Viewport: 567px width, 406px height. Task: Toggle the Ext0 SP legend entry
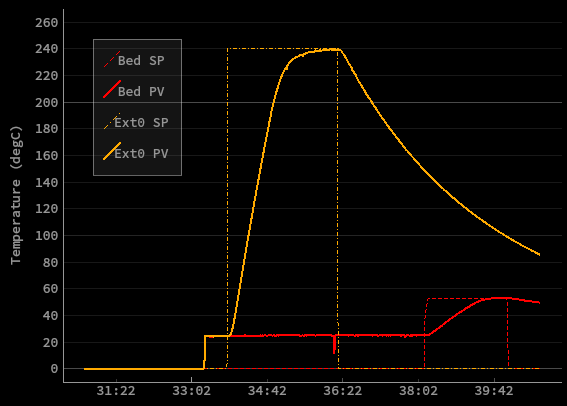coord(136,122)
